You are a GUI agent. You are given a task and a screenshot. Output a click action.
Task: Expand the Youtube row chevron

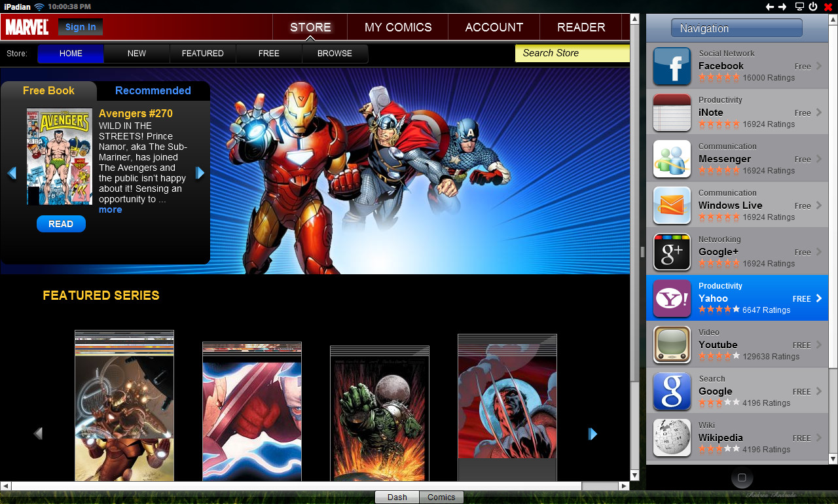click(818, 345)
